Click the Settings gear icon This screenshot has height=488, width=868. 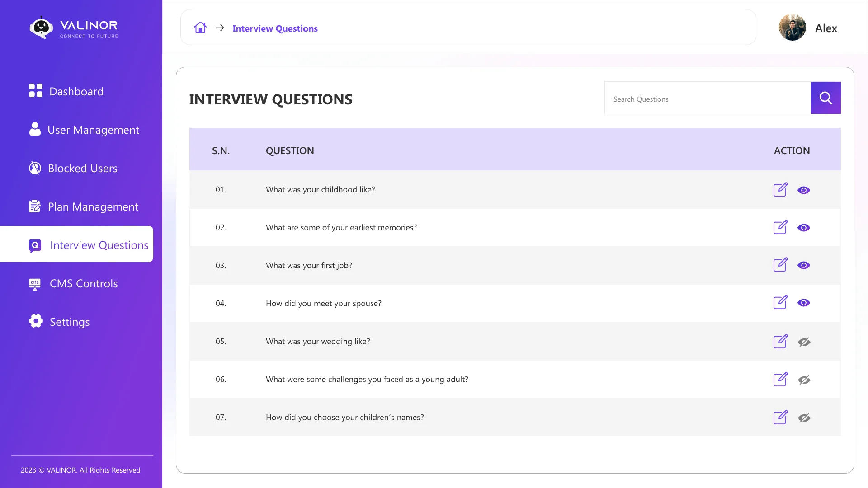point(36,321)
